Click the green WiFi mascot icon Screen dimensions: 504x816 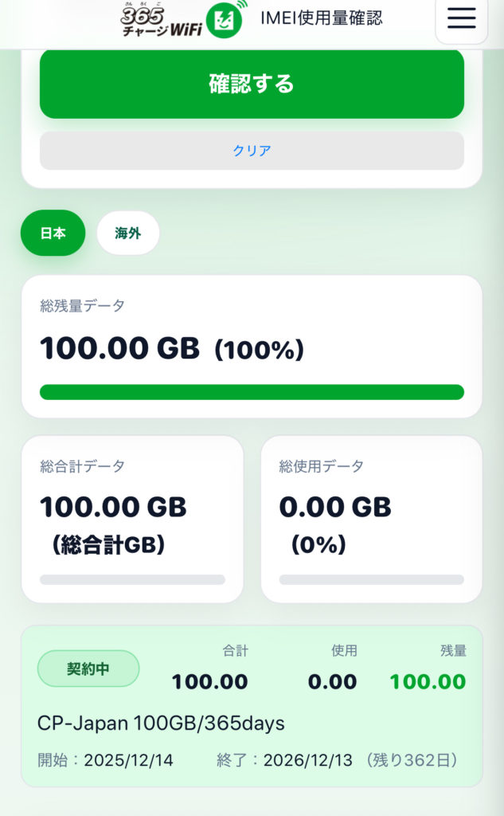[225, 21]
